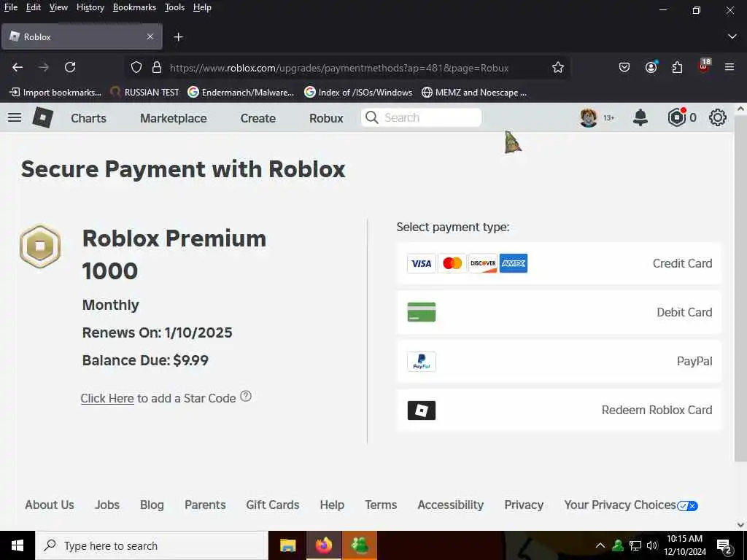The image size is (747, 560).
Task: Open the Tools menu
Action: [x=174, y=7]
